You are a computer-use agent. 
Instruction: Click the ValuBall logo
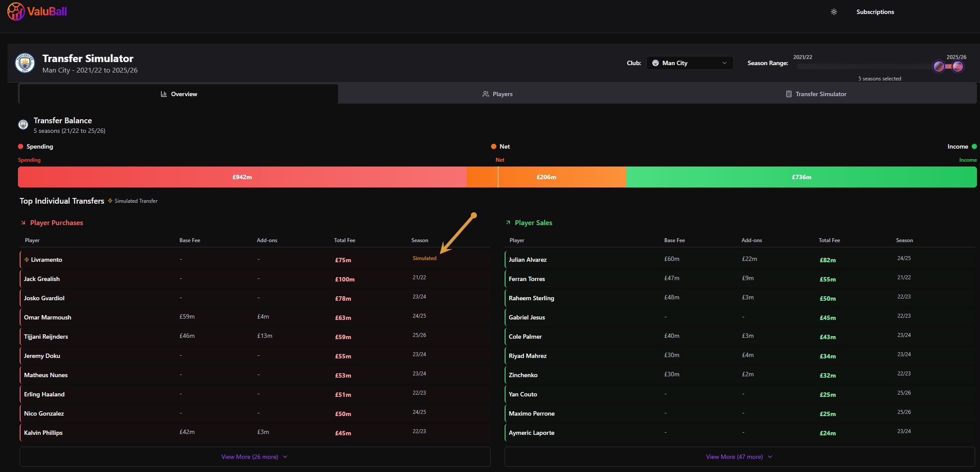[37, 12]
